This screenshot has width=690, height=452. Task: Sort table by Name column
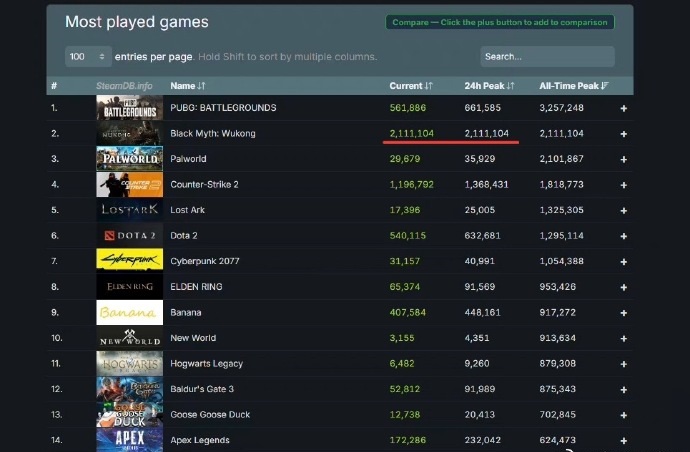(x=188, y=86)
